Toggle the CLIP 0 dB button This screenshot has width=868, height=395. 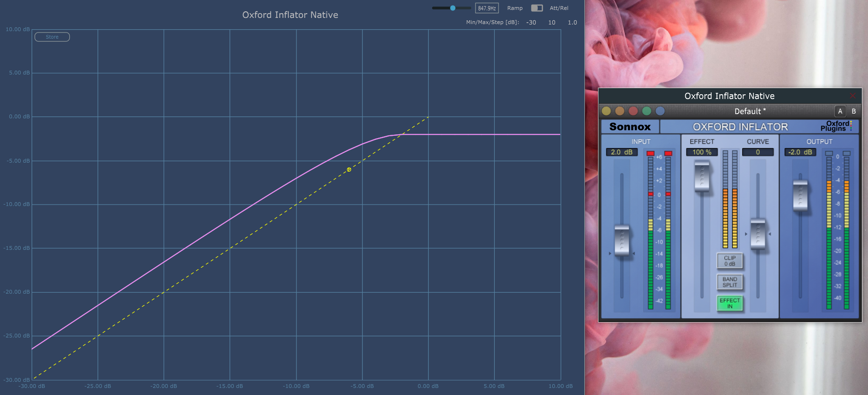(x=729, y=261)
